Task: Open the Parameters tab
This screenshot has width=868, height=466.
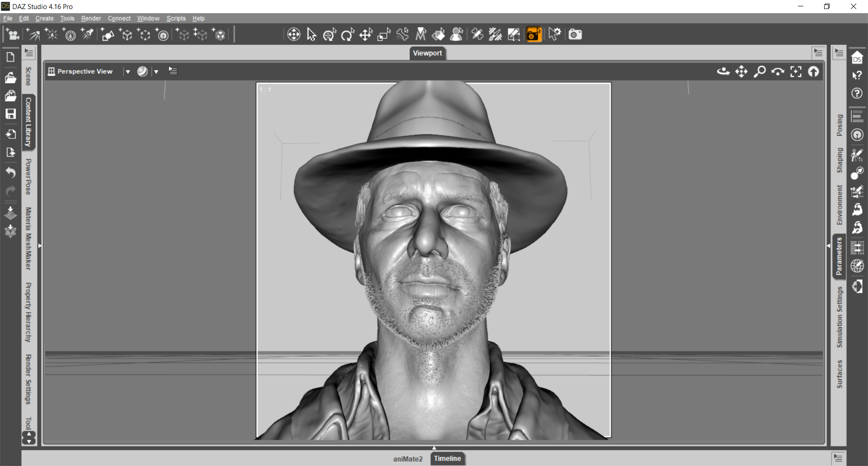Action: [x=839, y=256]
